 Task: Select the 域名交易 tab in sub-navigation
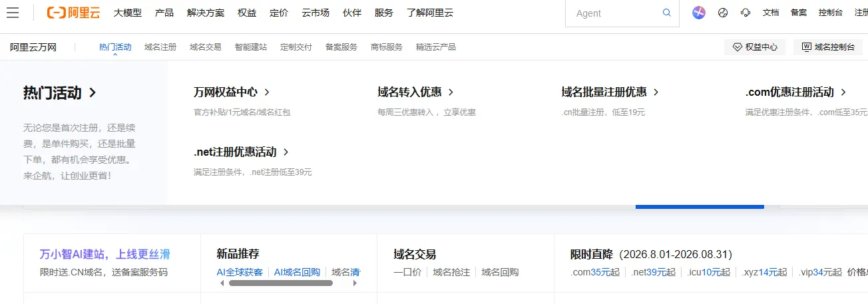click(206, 47)
